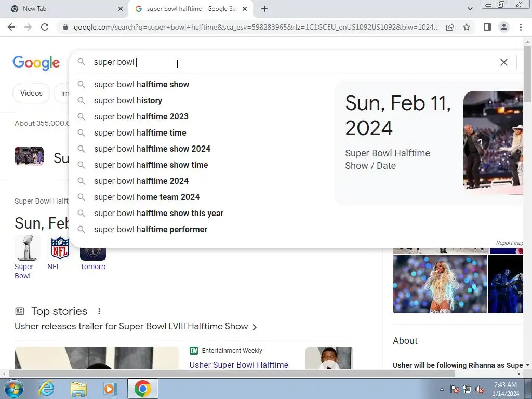
Task: Open Action Center flag icon in tray
Action: click(x=455, y=389)
